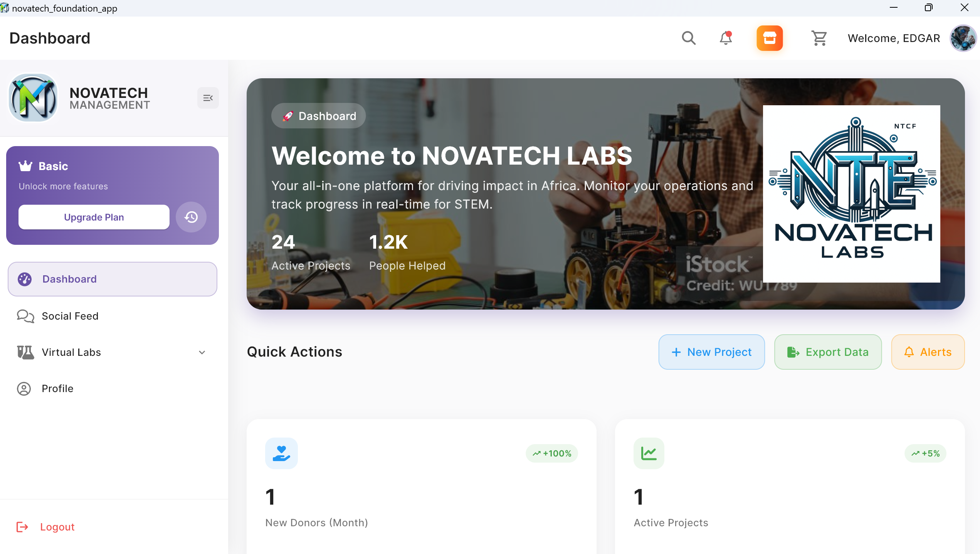Viewport: 980px width, 554px height.
Task: Click the history icon beside Upgrade Plan
Action: pyautogui.click(x=191, y=217)
